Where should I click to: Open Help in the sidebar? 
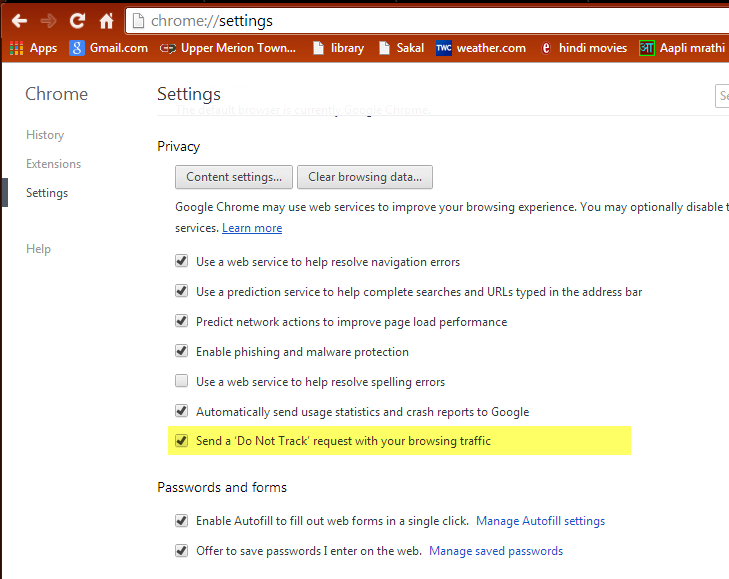[x=39, y=249]
